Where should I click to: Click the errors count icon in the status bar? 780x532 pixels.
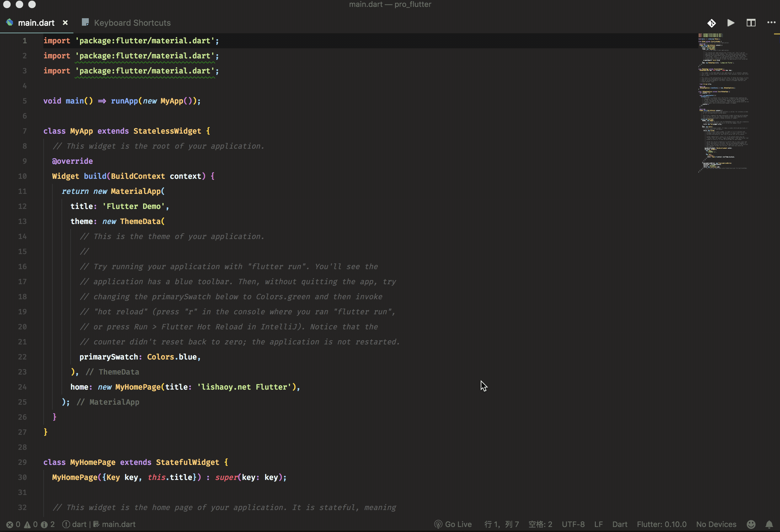(x=10, y=524)
